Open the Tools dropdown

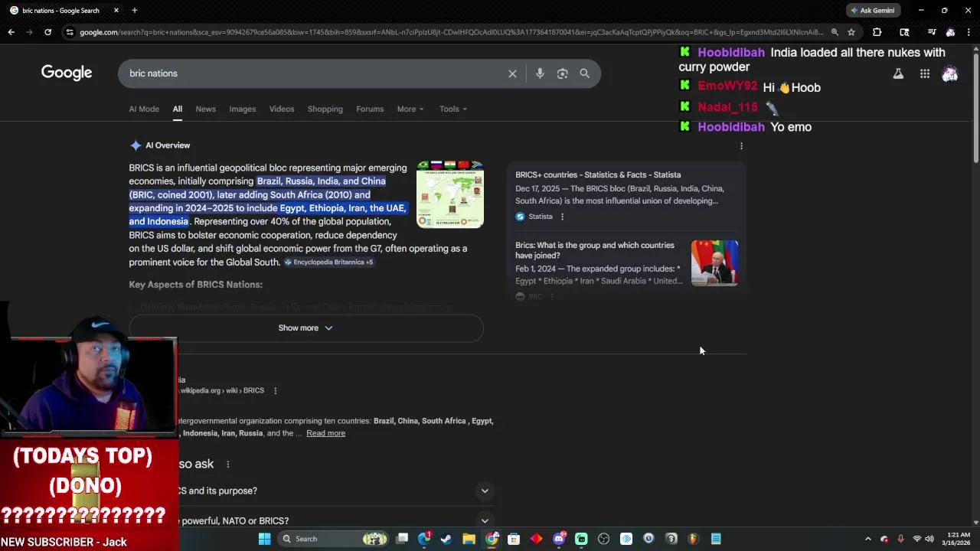pos(452,109)
